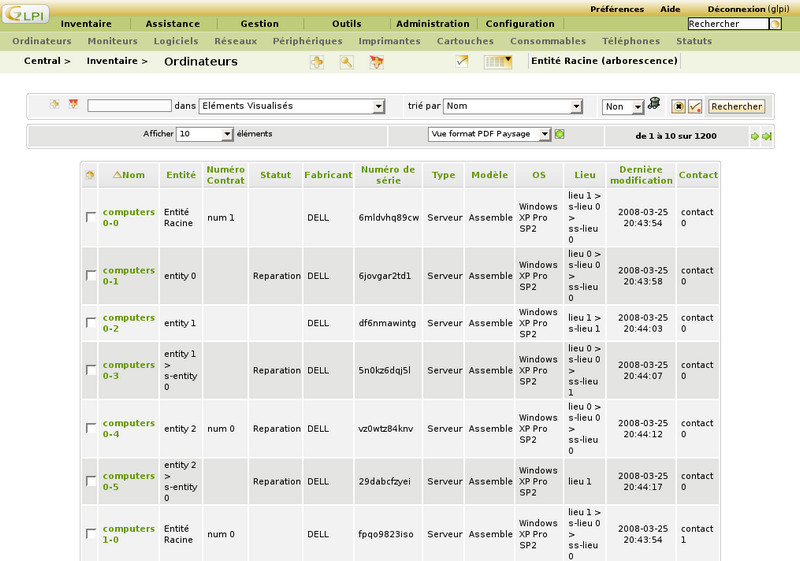Open the 'Vue format PDF Paysage' dropdown
Image resolution: width=800 pixels, height=561 pixels.
489,134
